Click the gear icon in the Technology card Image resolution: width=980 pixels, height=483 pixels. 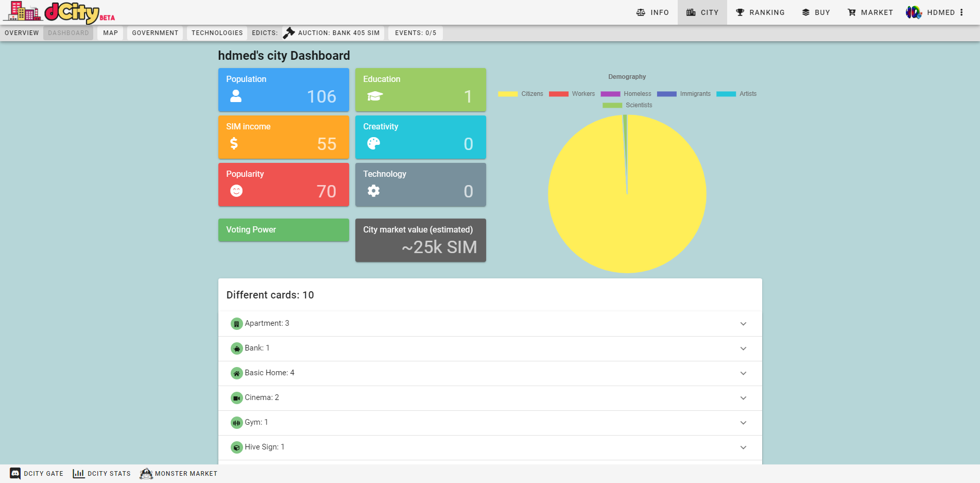tap(374, 191)
